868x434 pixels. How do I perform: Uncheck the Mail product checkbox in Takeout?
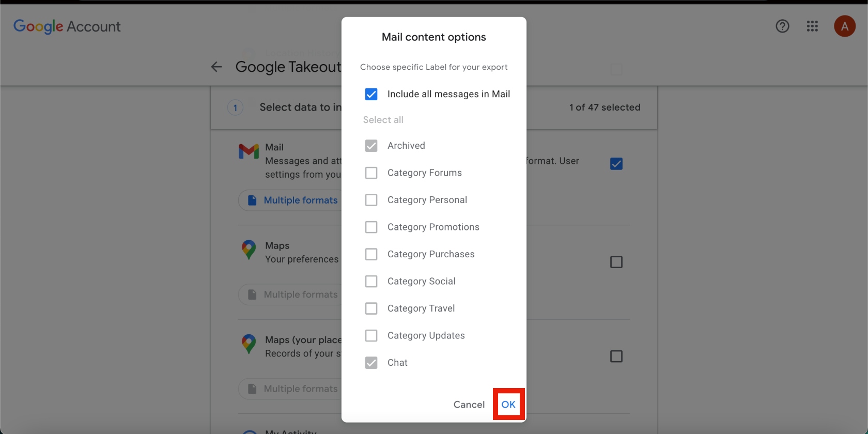(616, 164)
